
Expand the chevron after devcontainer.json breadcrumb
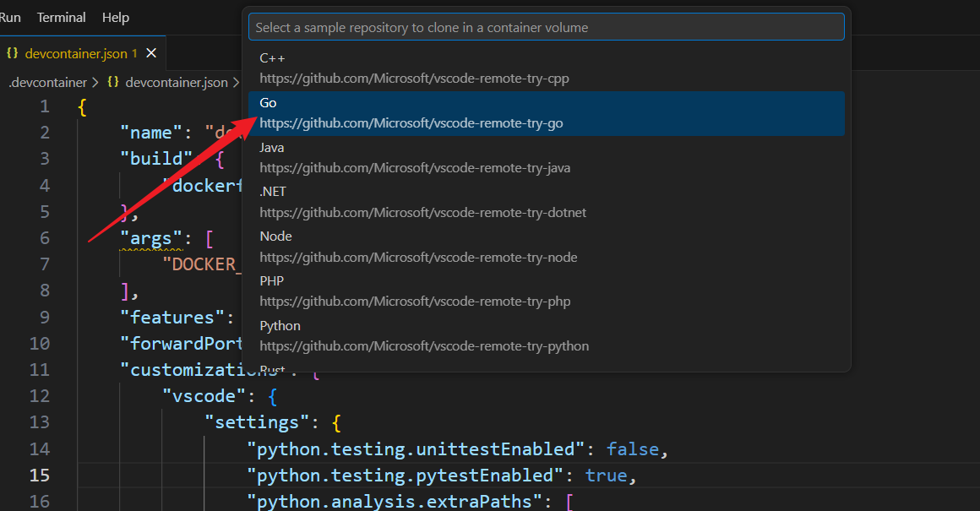(x=236, y=83)
